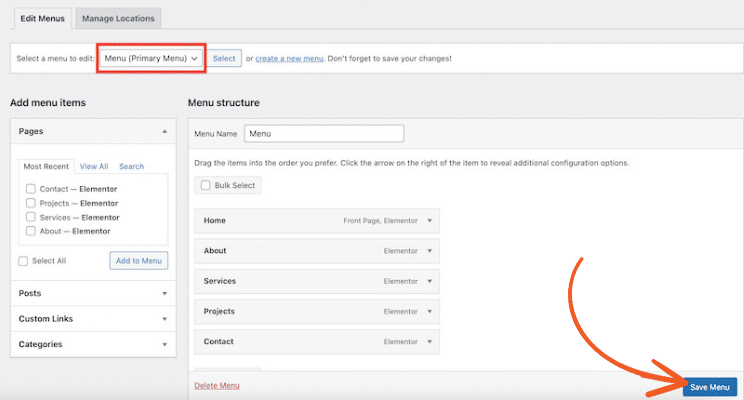744x400 pixels.
Task: Select the Home menu item label
Action: point(214,221)
